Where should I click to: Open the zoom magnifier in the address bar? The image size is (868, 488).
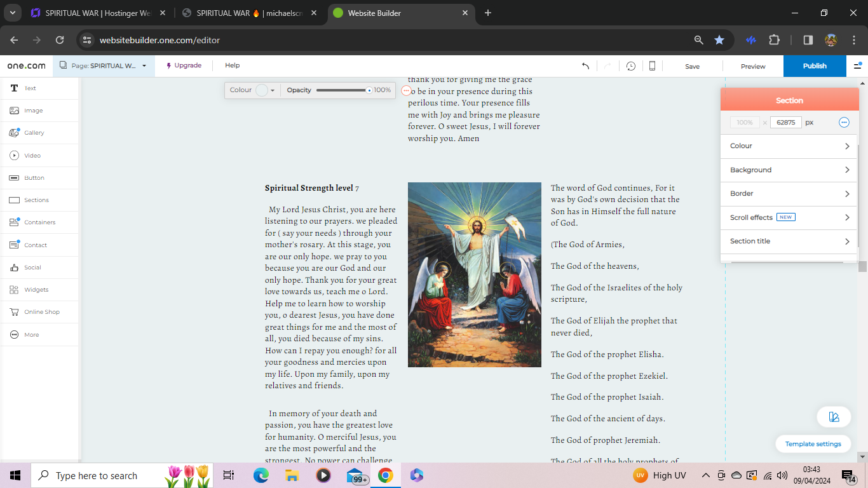coord(699,40)
